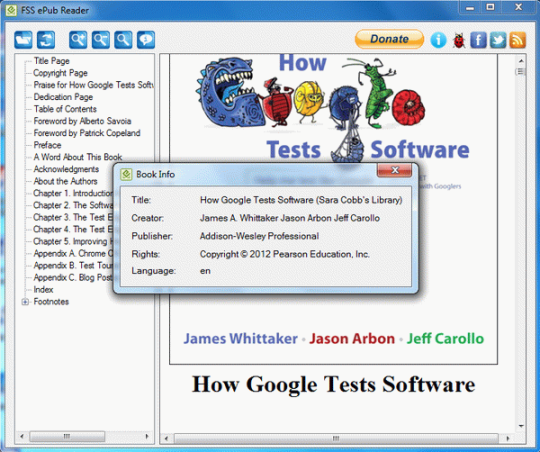Screen dimensions: 540x452
Task: Click the Publisher value Addison-Wesley Professional
Action: point(259,236)
